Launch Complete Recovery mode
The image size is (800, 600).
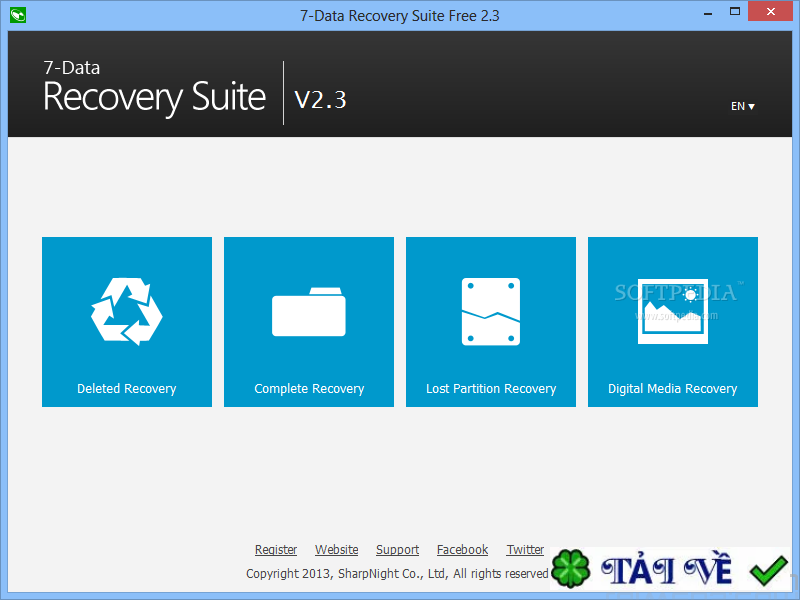tap(308, 322)
